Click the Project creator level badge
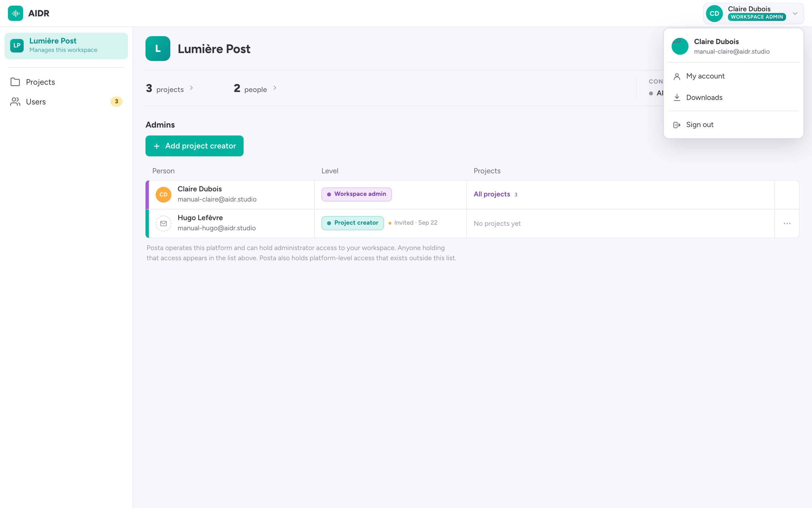Image resolution: width=812 pixels, height=508 pixels. point(352,223)
